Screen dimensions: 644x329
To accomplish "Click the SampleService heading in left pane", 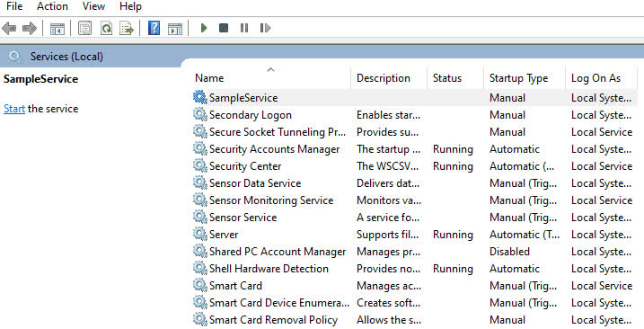I will [x=40, y=79].
